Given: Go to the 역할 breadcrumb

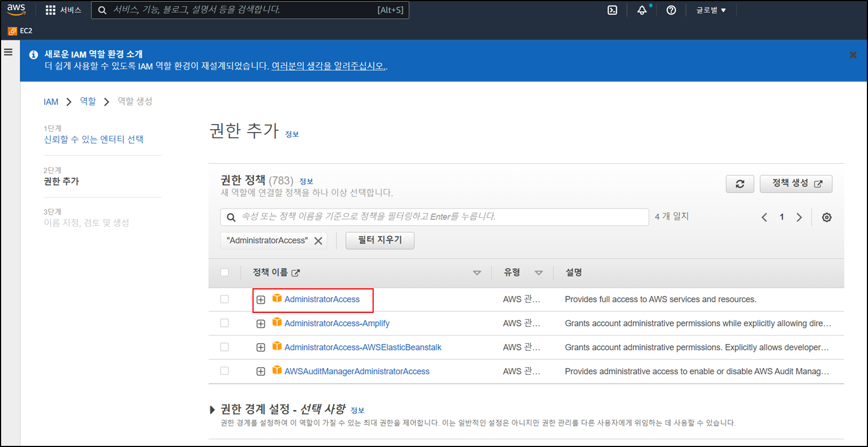Looking at the screenshot, I should (x=88, y=101).
